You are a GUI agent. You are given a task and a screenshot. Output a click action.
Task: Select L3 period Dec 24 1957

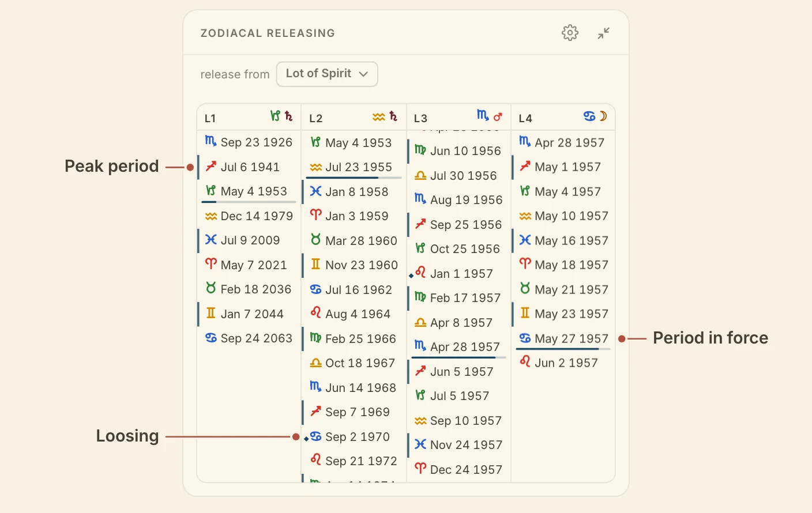(x=459, y=470)
